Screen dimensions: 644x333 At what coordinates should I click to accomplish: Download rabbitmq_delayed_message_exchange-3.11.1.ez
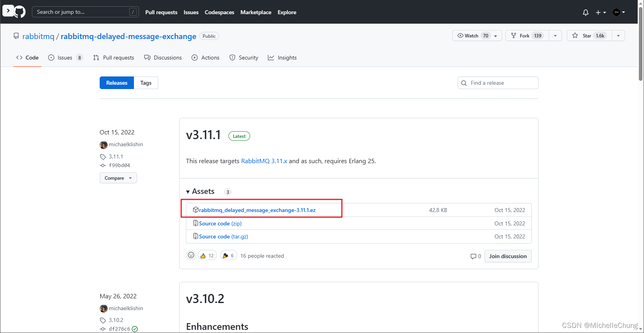(257, 210)
